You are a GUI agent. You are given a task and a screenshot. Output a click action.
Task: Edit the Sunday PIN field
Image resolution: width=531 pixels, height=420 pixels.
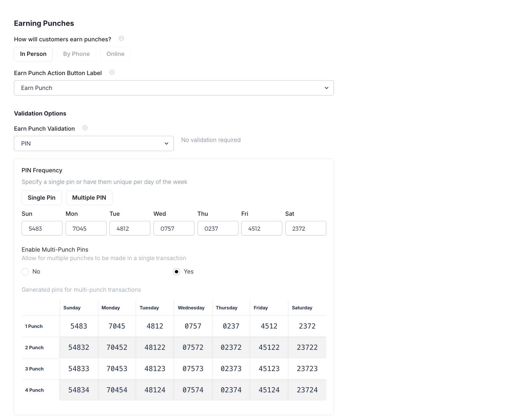[x=42, y=229]
